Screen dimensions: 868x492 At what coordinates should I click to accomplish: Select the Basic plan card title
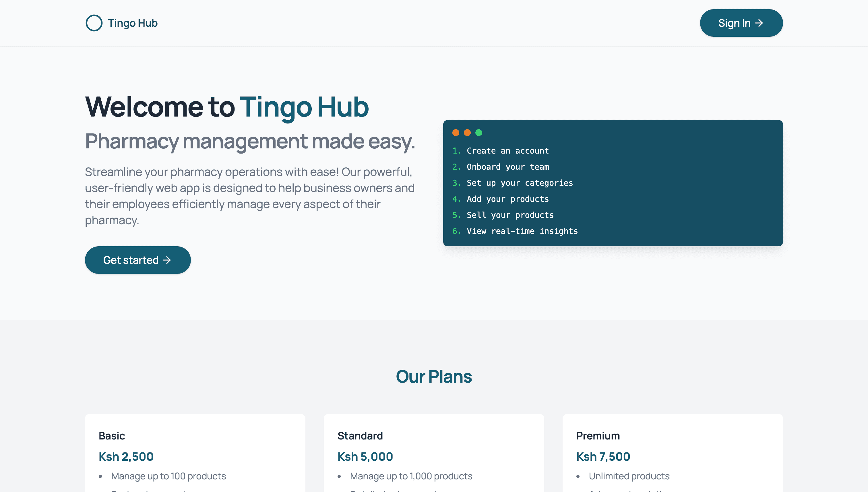click(112, 435)
